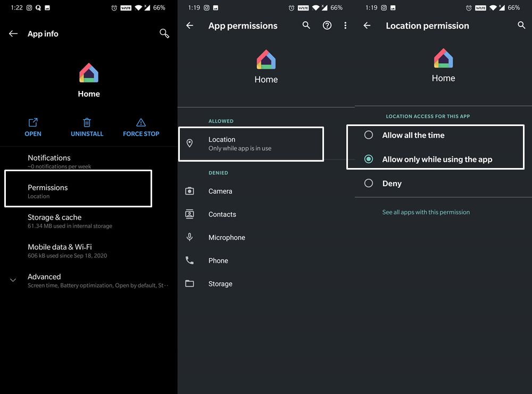
Task: Open Phone permission entry
Action: 266,261
